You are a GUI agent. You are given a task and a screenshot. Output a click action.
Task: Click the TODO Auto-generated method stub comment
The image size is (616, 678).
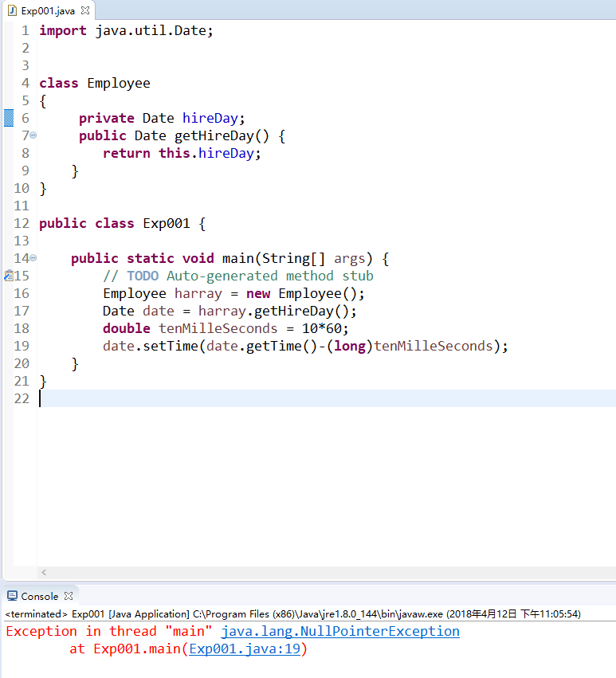coord(238,276)
